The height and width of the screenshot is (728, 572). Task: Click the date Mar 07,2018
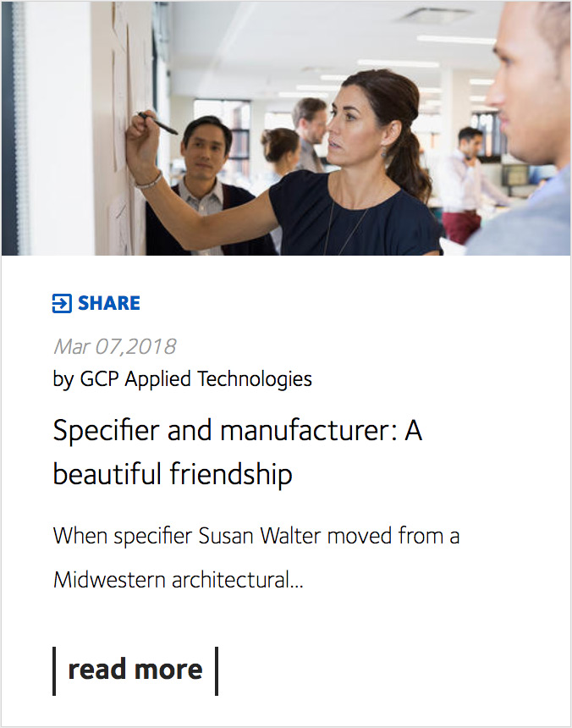coord(114,346)
